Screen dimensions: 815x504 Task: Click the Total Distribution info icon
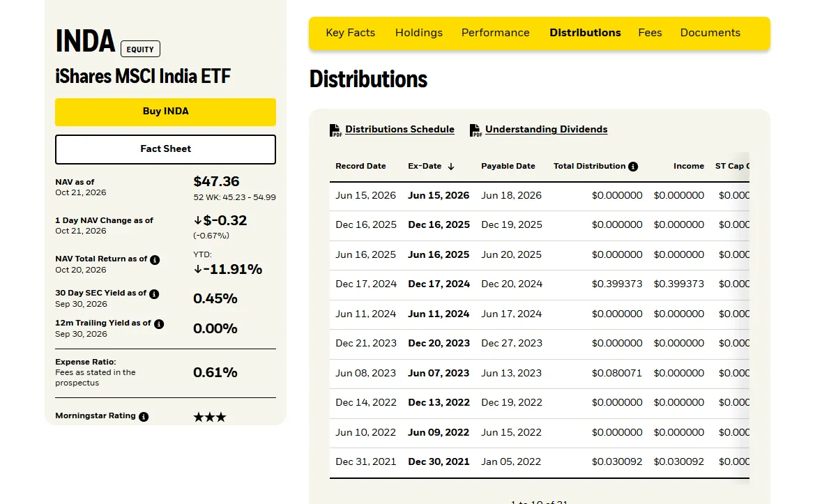coord(633,167)
